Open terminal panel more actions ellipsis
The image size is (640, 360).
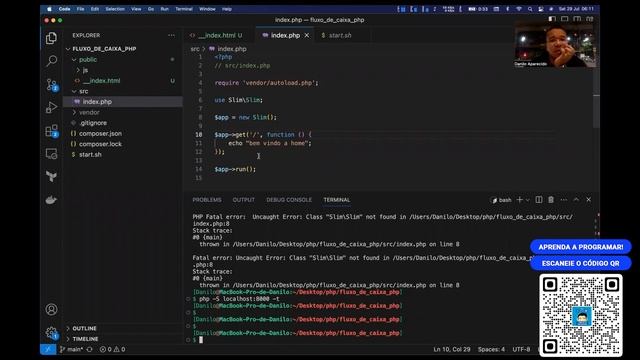pyautogui.click(x=564, y=200)
